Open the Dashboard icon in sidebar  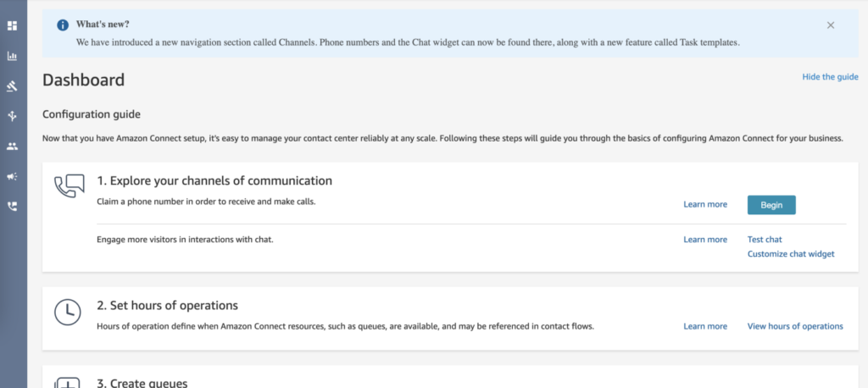pyautogui.click(x=12, y=25)
